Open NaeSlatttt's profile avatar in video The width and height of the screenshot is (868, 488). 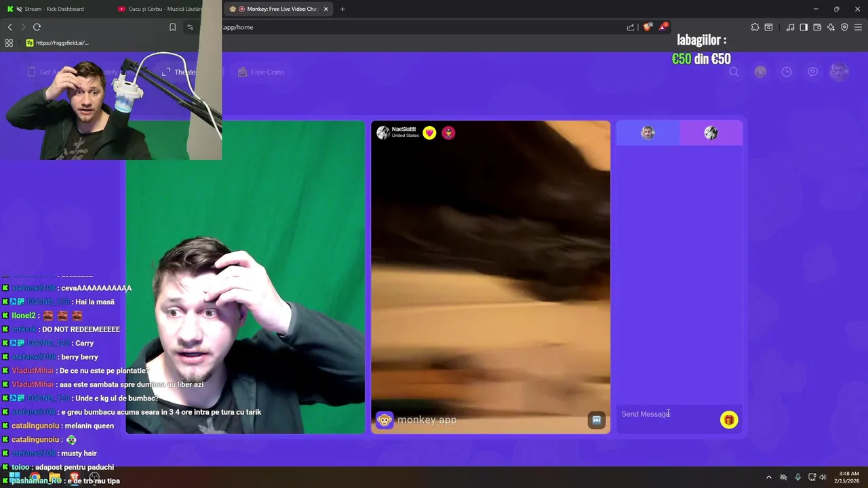point(383,133)
